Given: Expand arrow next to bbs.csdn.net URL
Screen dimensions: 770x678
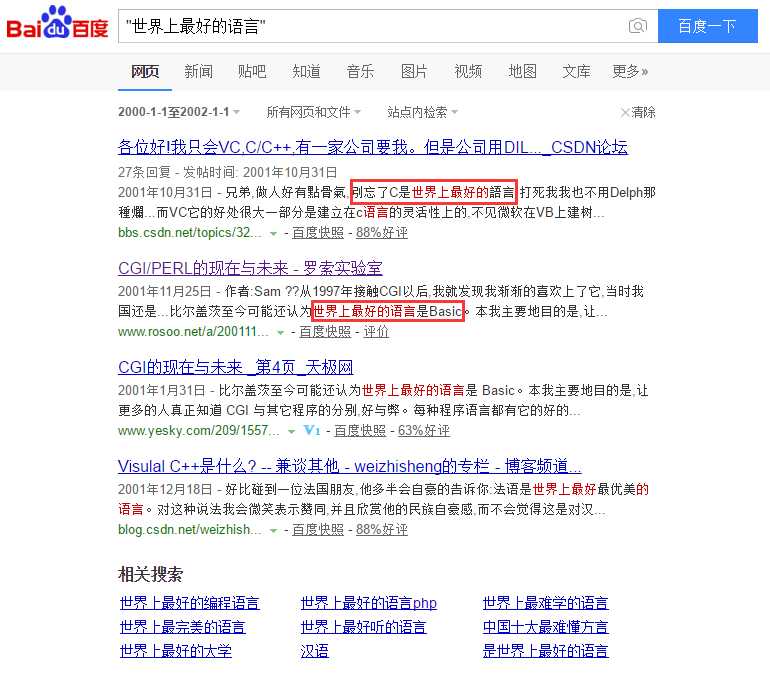Looking at the screenshot, I should 274,234.
